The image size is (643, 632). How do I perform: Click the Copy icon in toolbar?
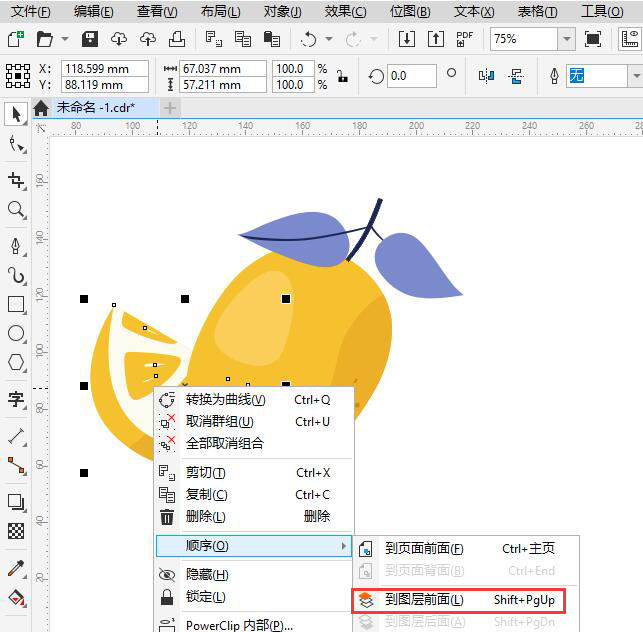[x=243, y=39]
